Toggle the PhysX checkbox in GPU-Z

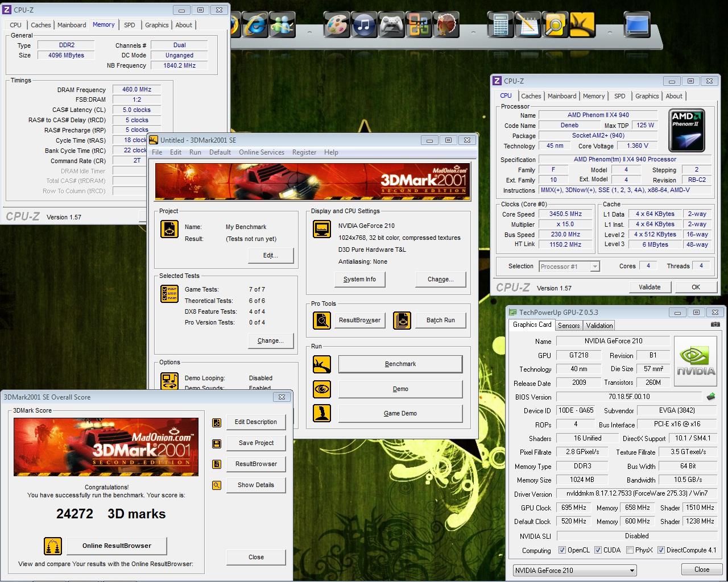click(630, 550)
